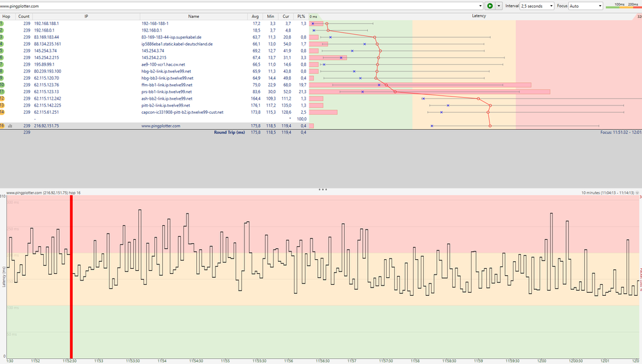Click the hop 9 green circle icon
This screenshot has width=642, height=364.
2,78
